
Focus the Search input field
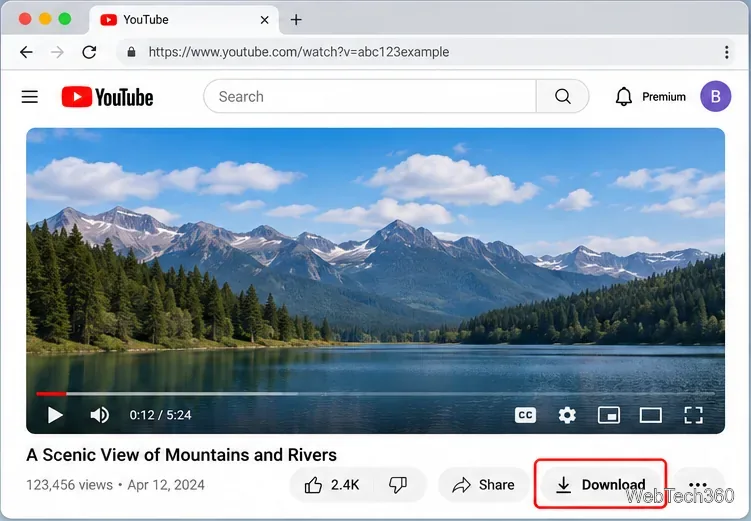(370, 96)
